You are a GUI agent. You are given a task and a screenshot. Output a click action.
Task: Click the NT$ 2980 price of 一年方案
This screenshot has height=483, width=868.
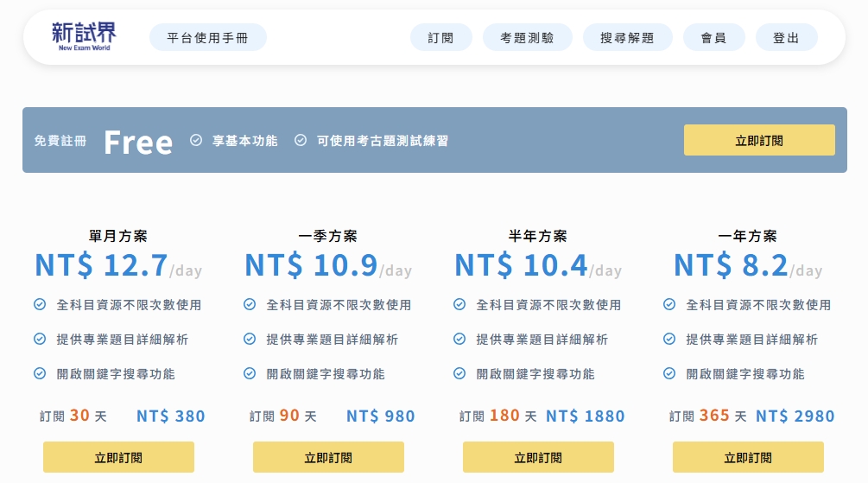[x=795, y=416]
